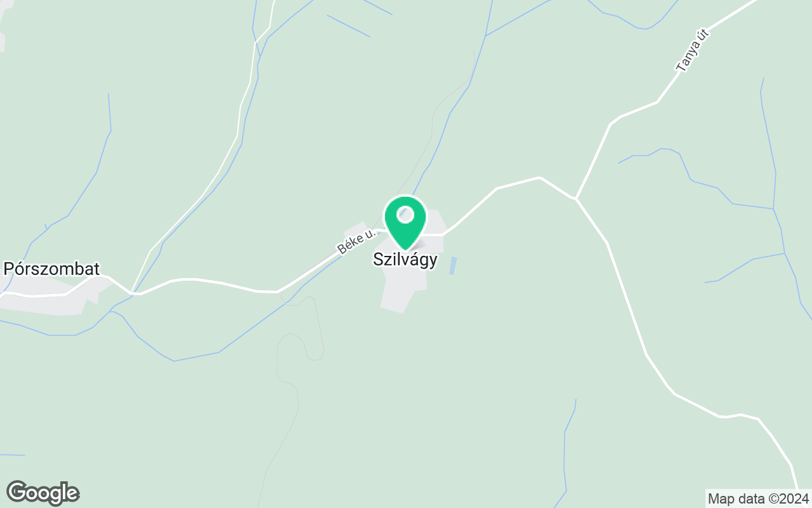Click the road crest northeast of Szilvágy

point(539,178)
